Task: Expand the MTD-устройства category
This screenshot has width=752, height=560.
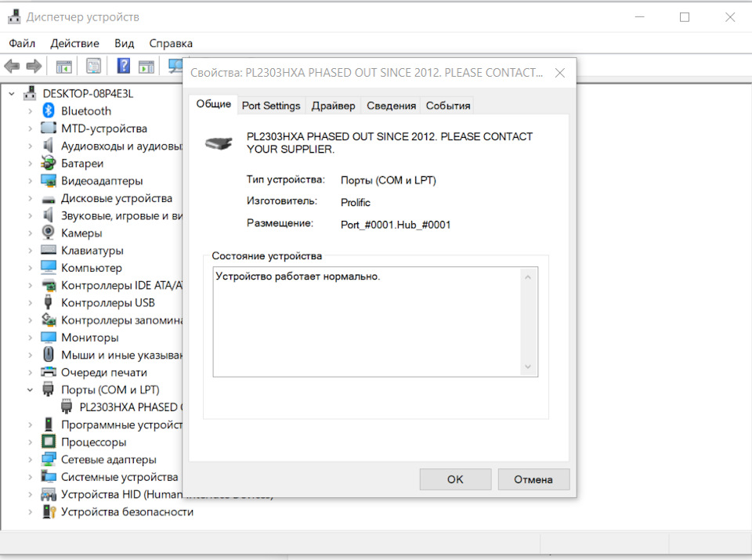Action: coord(31,128)
